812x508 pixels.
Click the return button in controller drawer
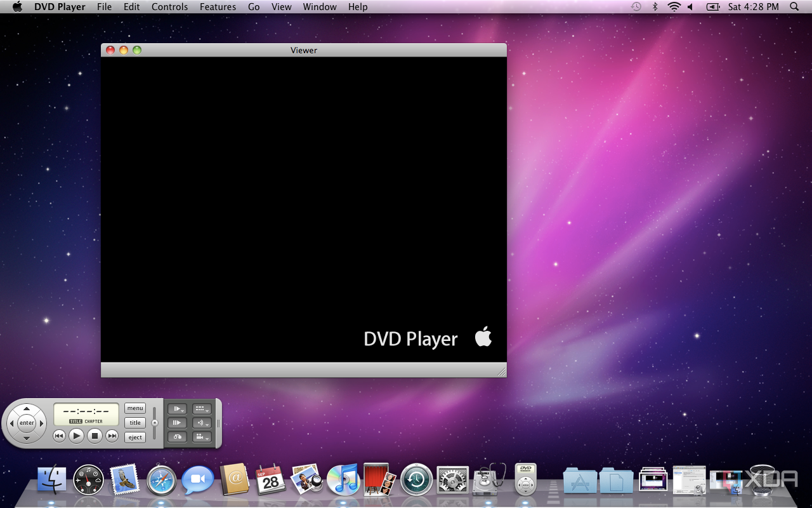tap(177, 437)
